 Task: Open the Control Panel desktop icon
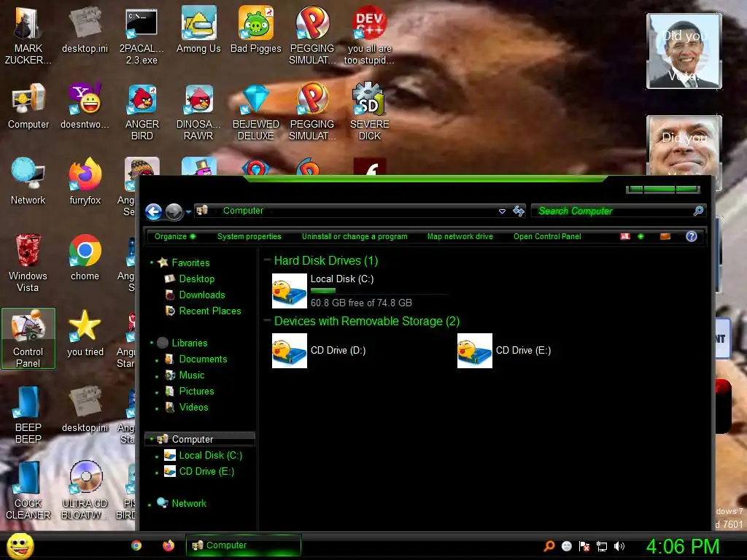(28, 338)
